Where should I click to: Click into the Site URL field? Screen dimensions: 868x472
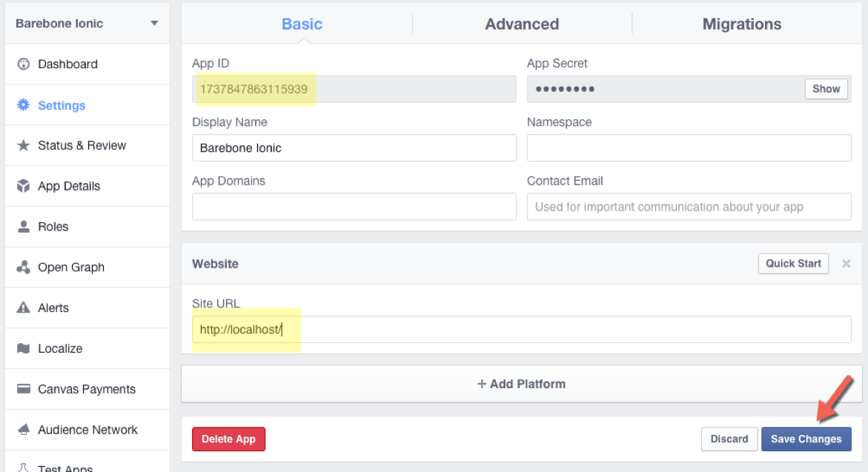click(521, 329)
